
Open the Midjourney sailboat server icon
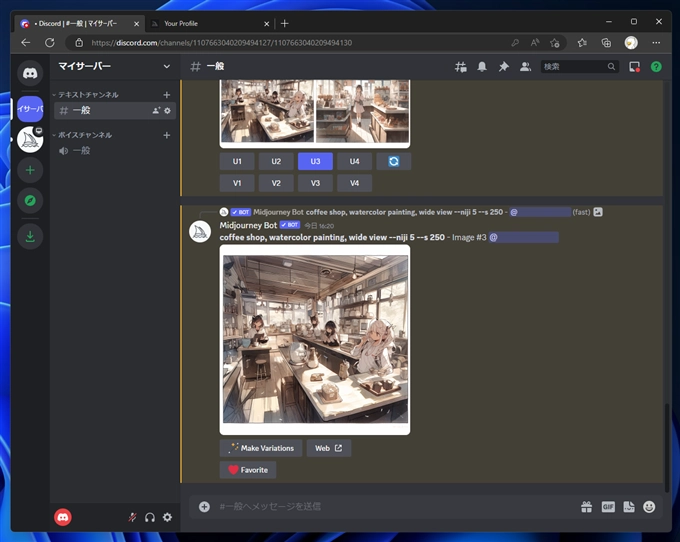coord(30,140)
